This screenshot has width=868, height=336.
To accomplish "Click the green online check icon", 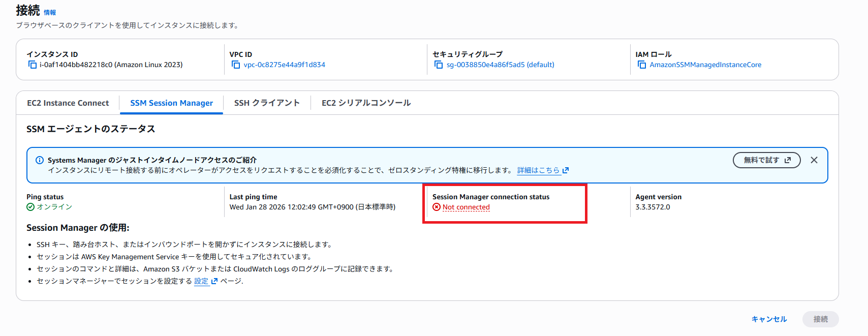I will point(30,207).
